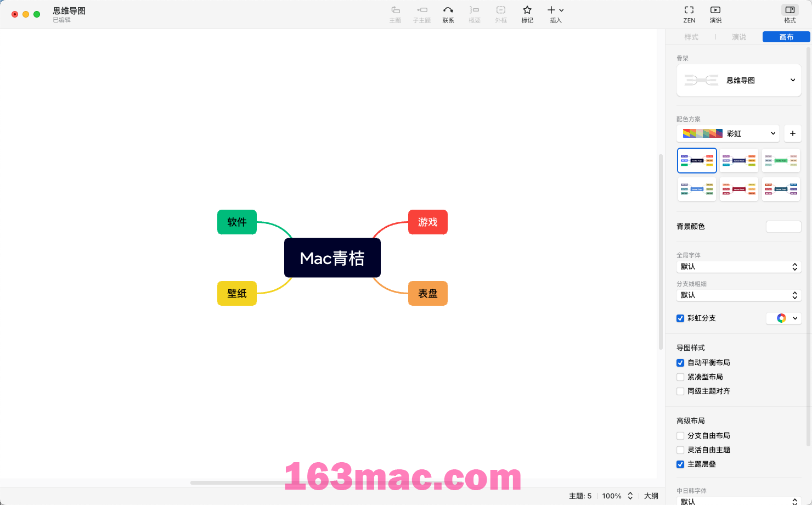Click the 外框 (Boundary) toolbar icon
The image size is (812, 505).
click(501, 14)
